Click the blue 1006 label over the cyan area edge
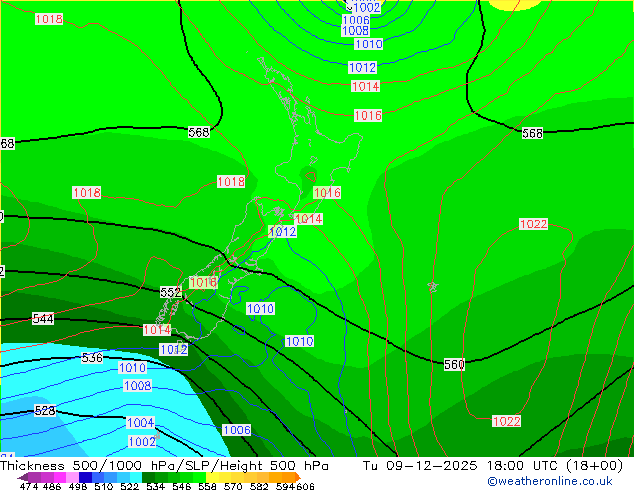The image size is (634, 490). point(237,430)
